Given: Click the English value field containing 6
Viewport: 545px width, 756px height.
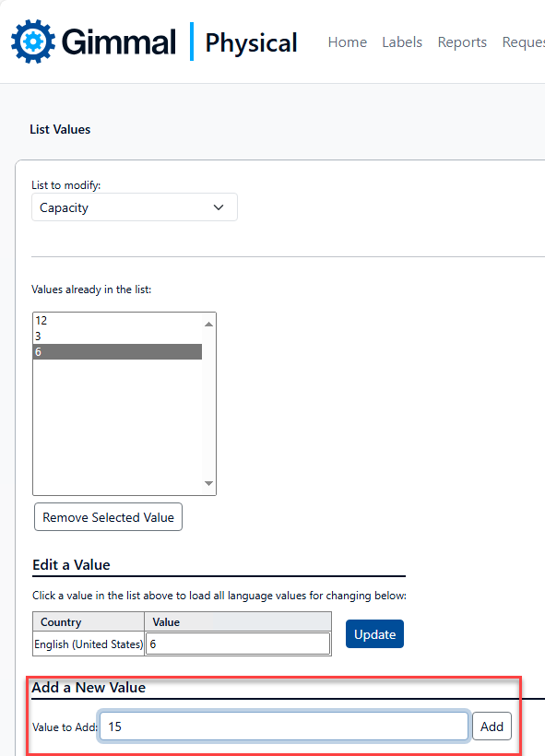Looking at the screenshot, I should (x=238, y=644).
